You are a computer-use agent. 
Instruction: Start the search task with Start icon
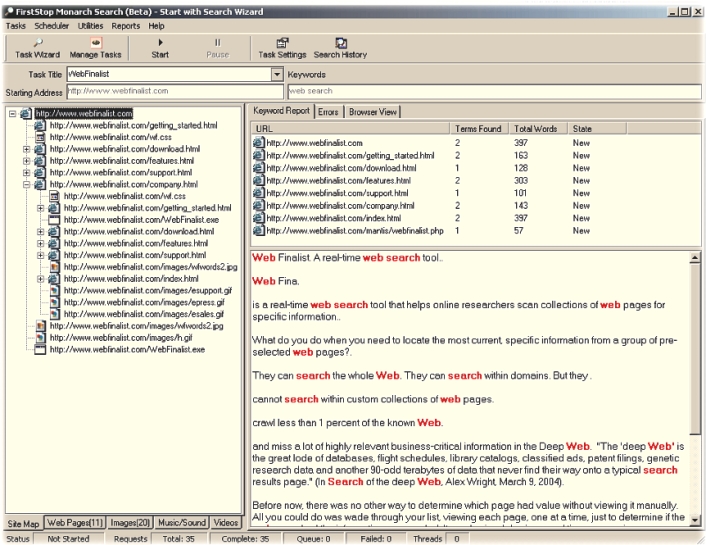[x=160, y=43]
